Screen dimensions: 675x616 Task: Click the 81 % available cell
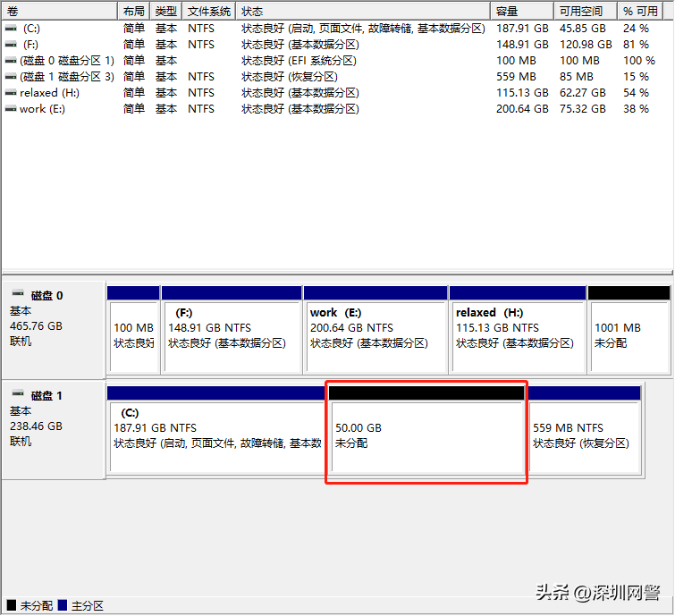point(636,45)
